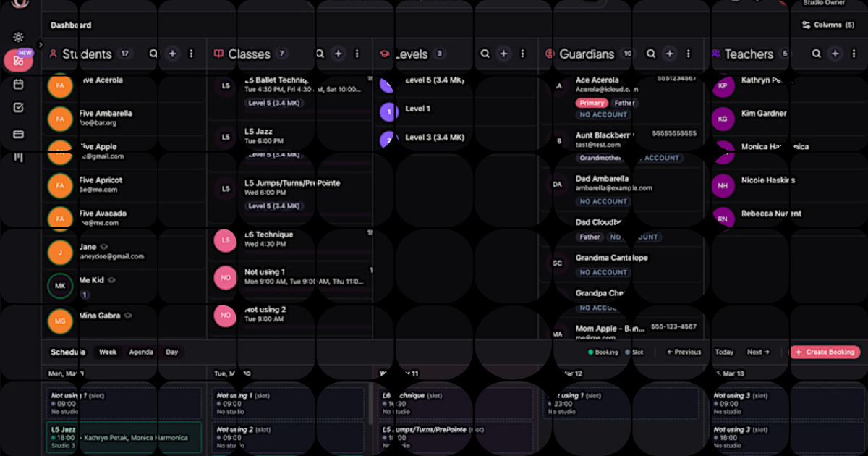The width and height of the screenshot is (868, 456).
Task: Open guardian Dad Ambarella
Action: pyautogui.click(x=622, y=190)
